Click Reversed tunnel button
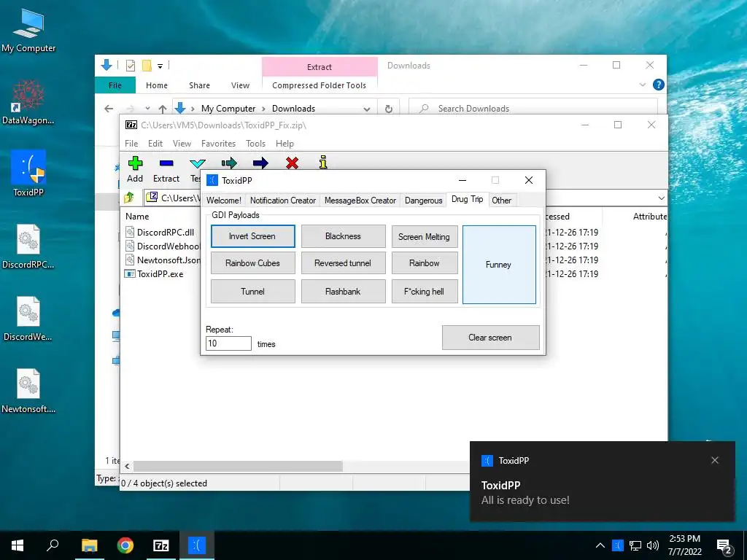This screenshot has width=747, height=560. pyautogui.click(x=343, y=262)
